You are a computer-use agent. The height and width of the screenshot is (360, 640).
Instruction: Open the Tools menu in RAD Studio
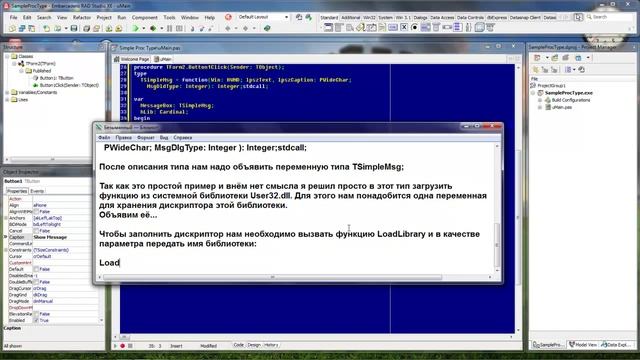(x=169, y=18)
